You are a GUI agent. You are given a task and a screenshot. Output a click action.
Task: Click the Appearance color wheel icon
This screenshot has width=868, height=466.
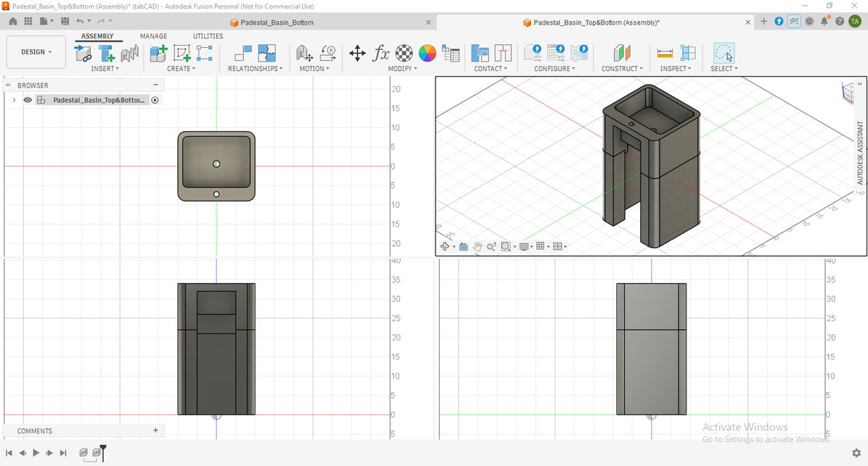[x=427, y=53]
